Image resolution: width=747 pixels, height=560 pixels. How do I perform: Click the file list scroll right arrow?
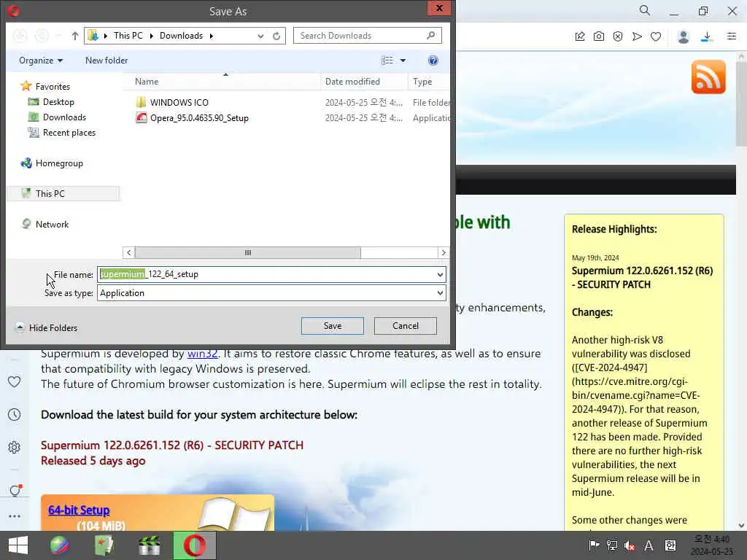click(444, 252)
